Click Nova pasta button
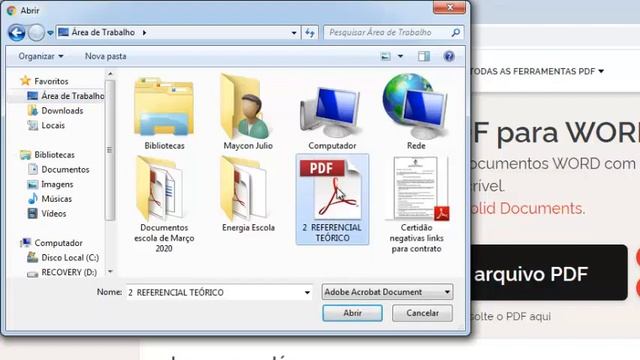This screenshot has height=360, width=640. [x=105, y=56]
